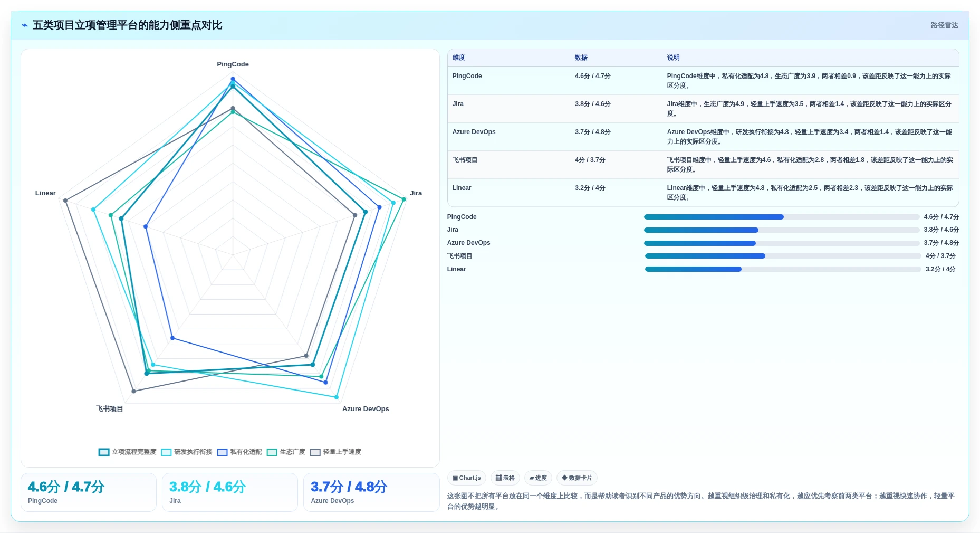Click the Linear progress bar
Image resolution: width=980 pixels, height=533 pixels.
(783, 269)
